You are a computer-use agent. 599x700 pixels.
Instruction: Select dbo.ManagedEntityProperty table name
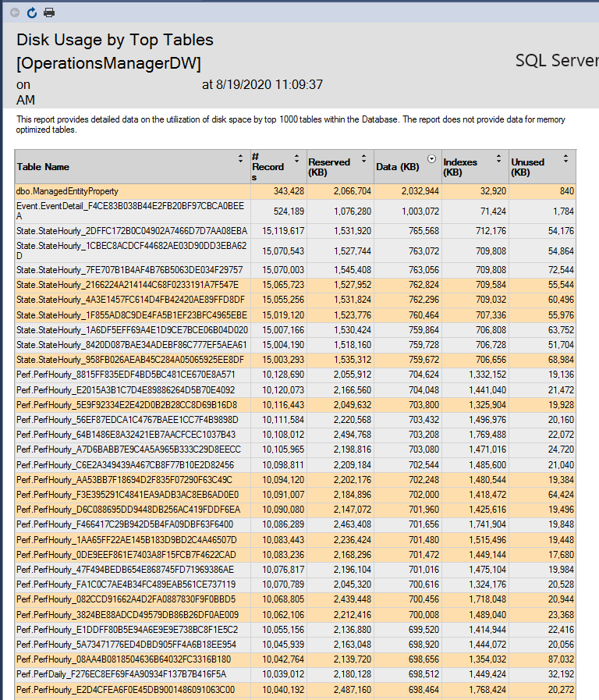point(67,191)
